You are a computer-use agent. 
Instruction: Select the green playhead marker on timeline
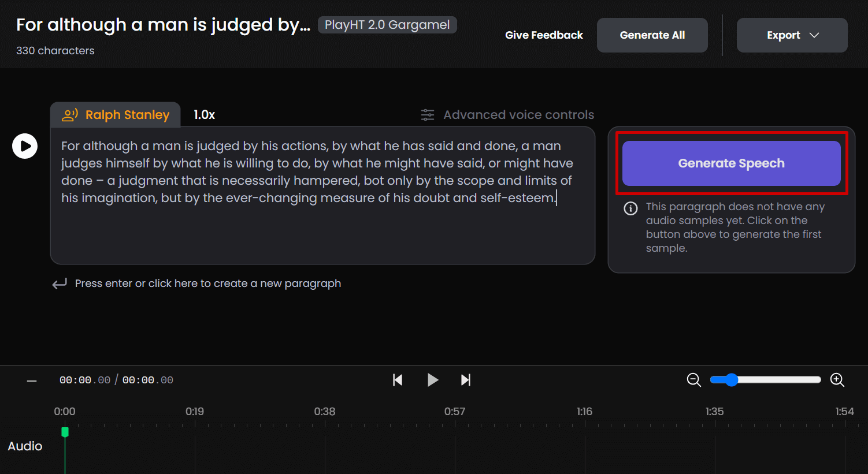click(65, 432)
